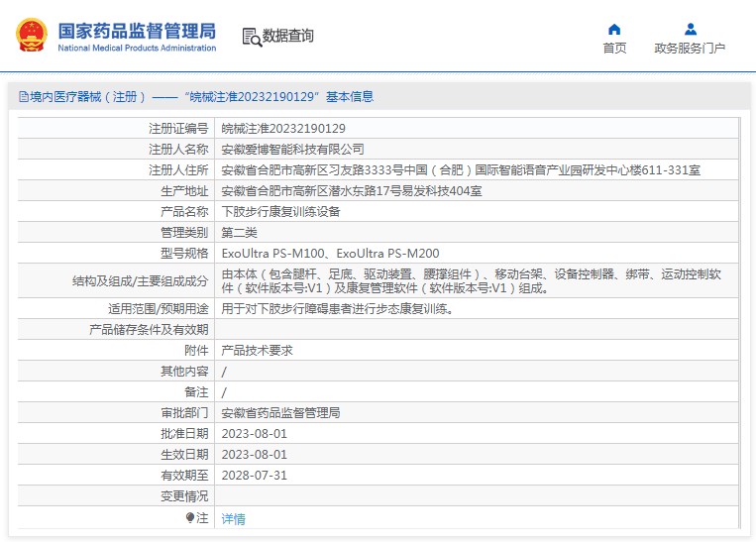
Task: Click the 适用范围/预期用途 row label
Action: (159, 308)
